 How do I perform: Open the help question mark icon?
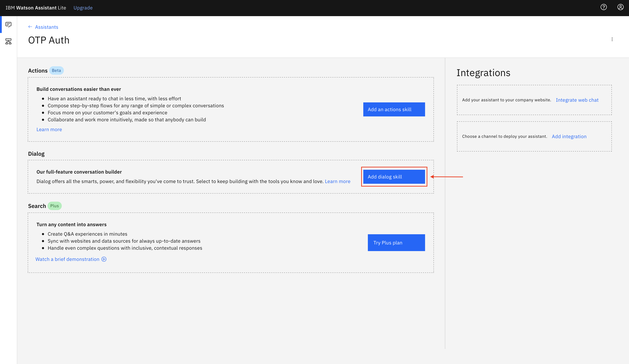pyautogui.click(x=604, y=7)
